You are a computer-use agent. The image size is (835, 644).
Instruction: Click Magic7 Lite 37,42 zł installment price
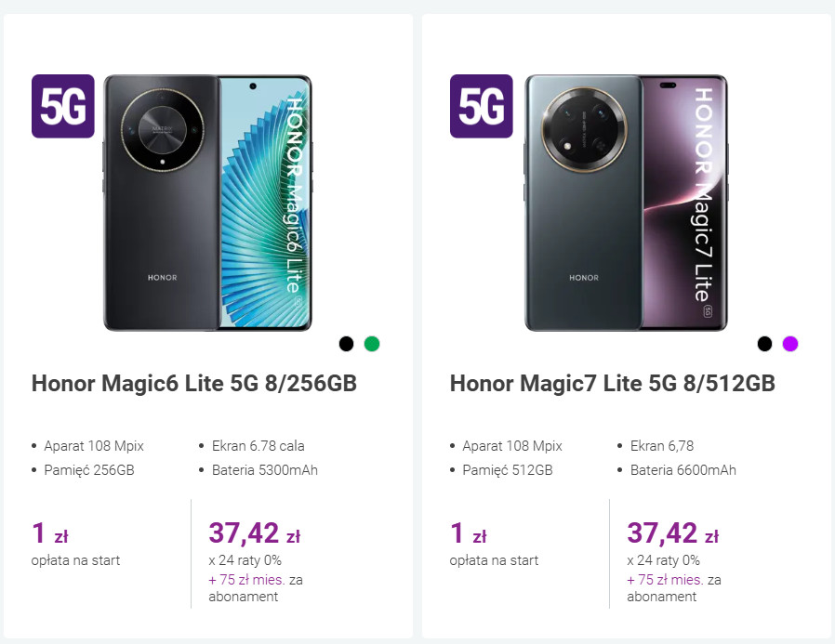pos(672,533)
